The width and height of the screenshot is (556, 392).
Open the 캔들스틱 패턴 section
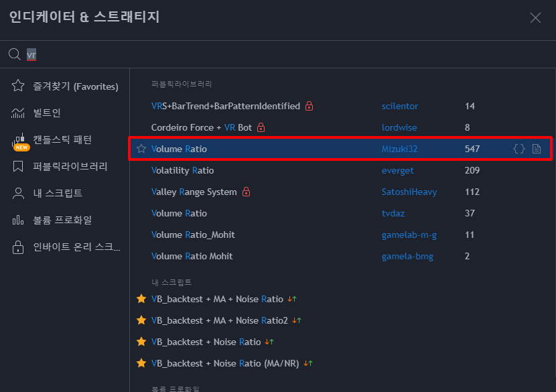[62, 140]
